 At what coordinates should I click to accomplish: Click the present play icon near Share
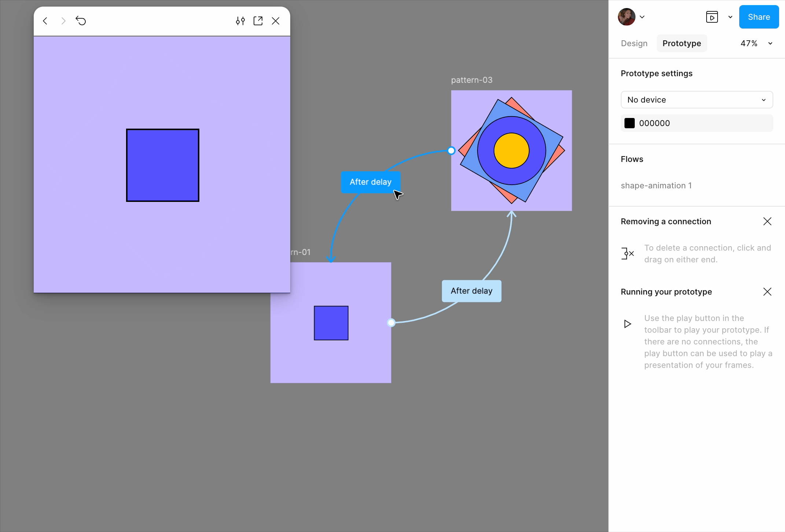(x=712, y=17)
